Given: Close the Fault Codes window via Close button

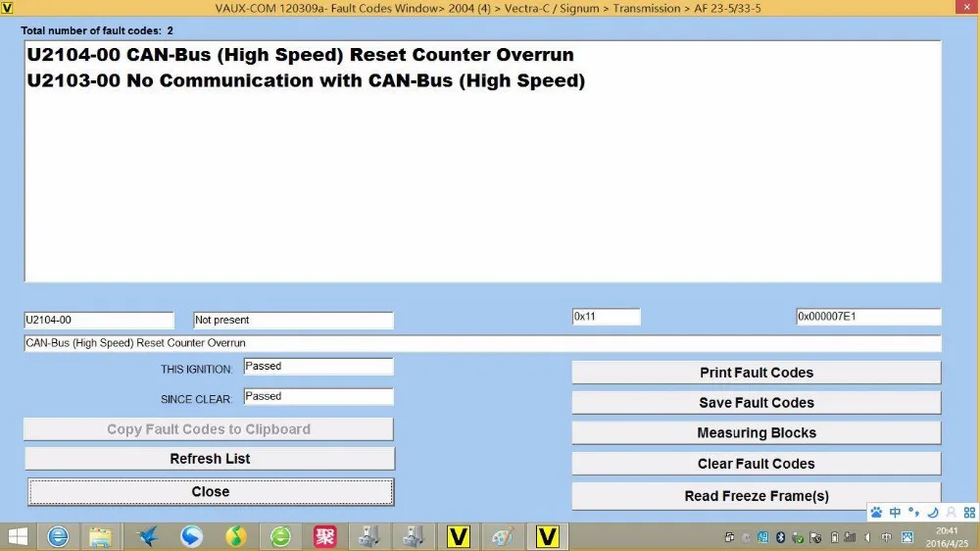Looking at the screenshot, I should [x=211, y=491].
